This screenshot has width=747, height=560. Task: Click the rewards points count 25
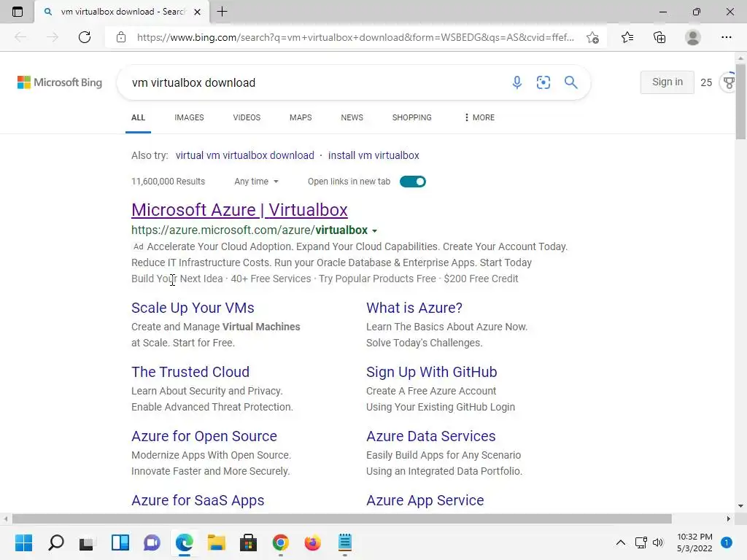706,82
